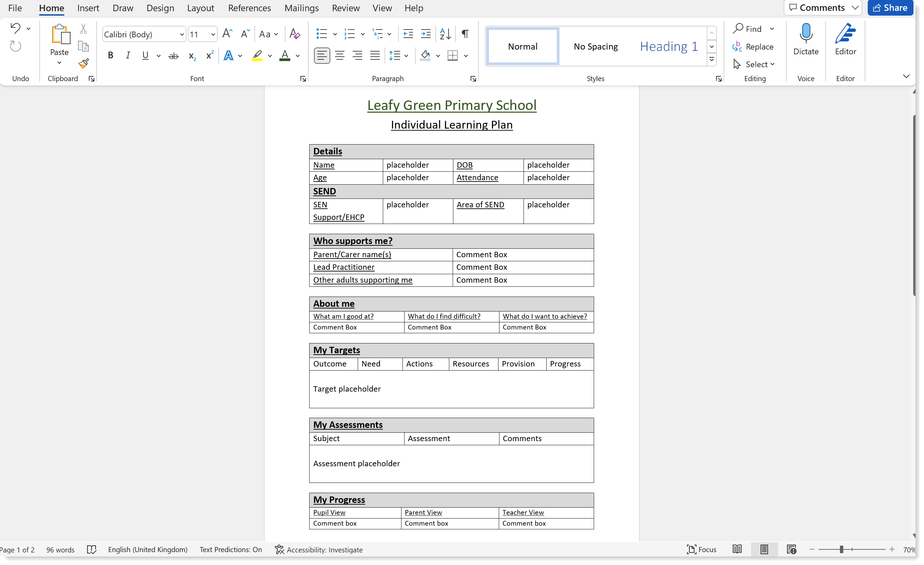Decrease font size with shrink icon
Viewport: 924px width, 565px height.
tap(245, 34)
